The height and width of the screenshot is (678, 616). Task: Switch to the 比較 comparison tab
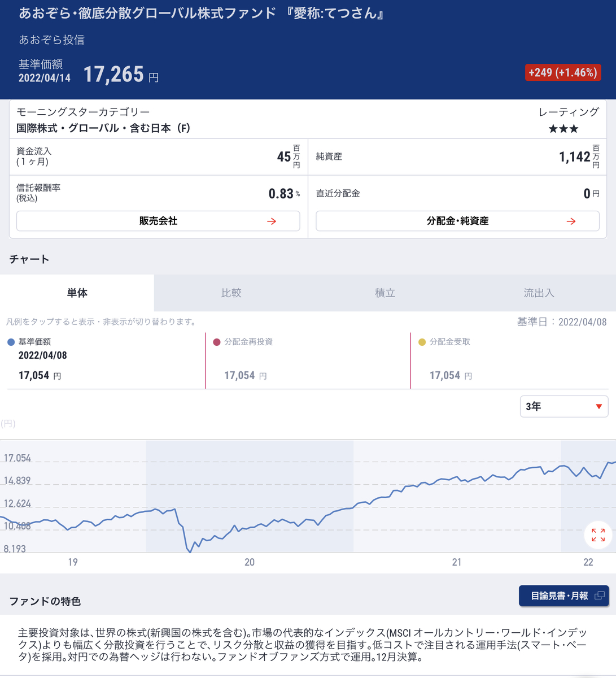[x=231, y=293]
